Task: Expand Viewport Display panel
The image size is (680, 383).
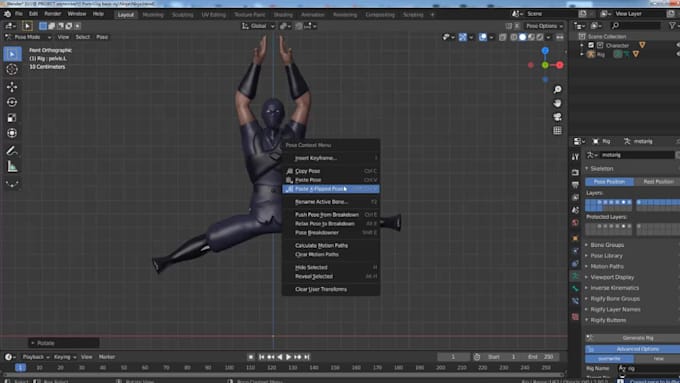Action: 612,278
